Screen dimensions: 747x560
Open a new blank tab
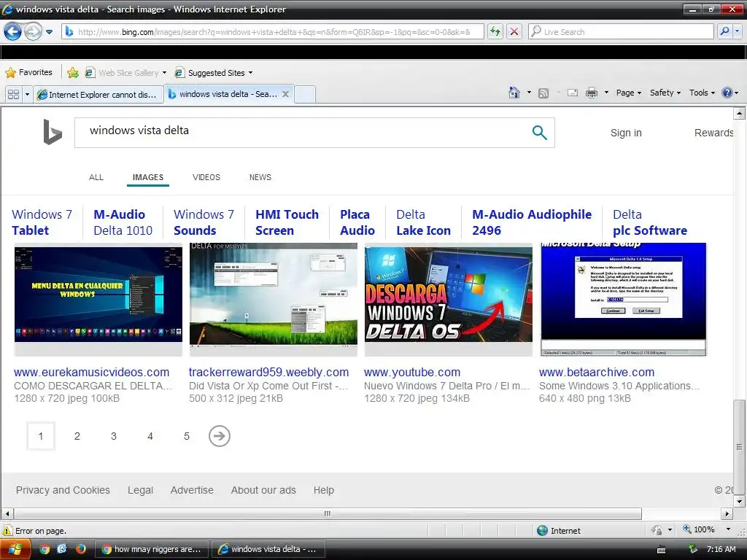pyautogui.click(x=305, y=94)
